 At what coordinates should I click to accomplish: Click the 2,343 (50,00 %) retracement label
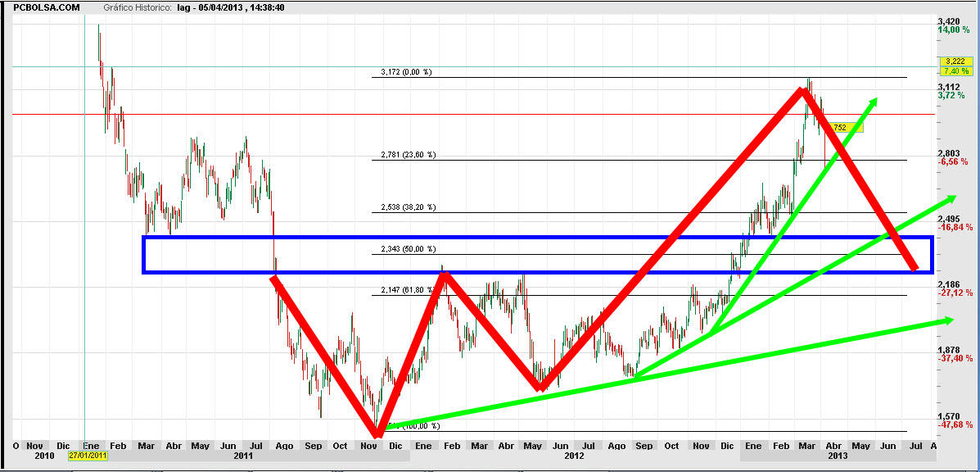click(x=409, y=249)
